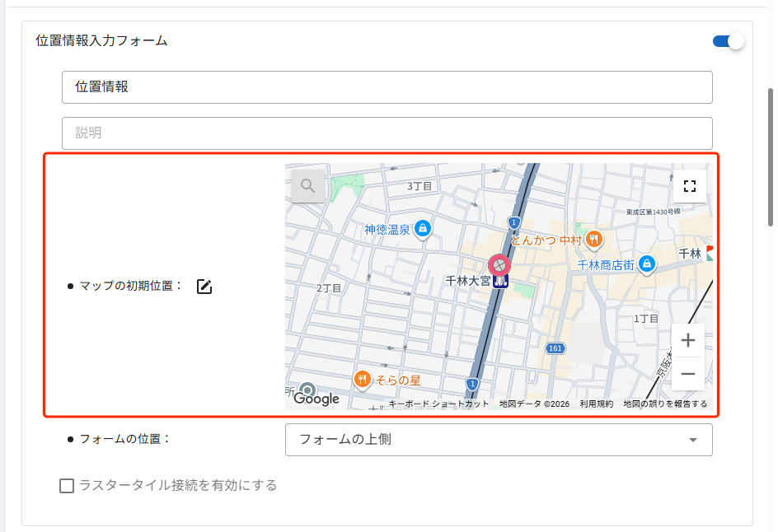Image resolution: width=778 pixels, height=532 pixels.
Task: Open the 利用規約 link
Action: point(597,404)
